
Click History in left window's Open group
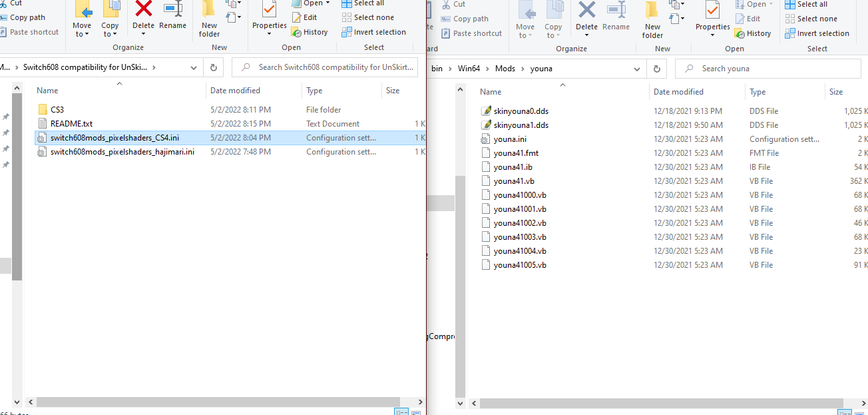pos(310,32)
